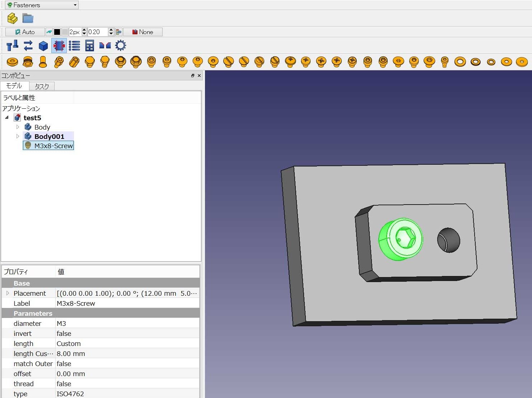532x398 pixels.
Task: Increase the 0.20 font size value
Action: [x=111, y=30]
